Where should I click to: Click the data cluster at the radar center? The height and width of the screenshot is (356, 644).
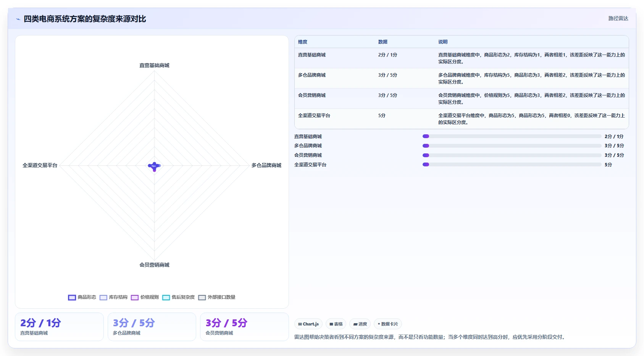pyautogui.click(x=154, y=166)
